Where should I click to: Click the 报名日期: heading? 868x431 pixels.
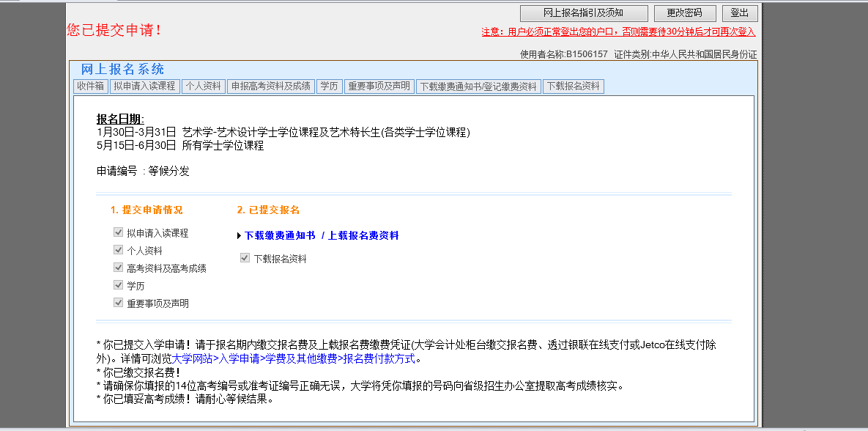[x=120, y=119]
